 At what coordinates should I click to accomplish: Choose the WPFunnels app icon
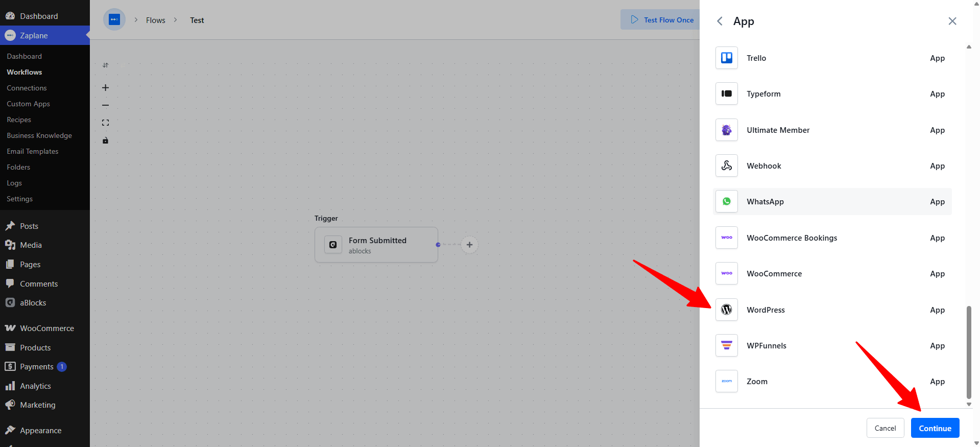[x=726, y=345]
